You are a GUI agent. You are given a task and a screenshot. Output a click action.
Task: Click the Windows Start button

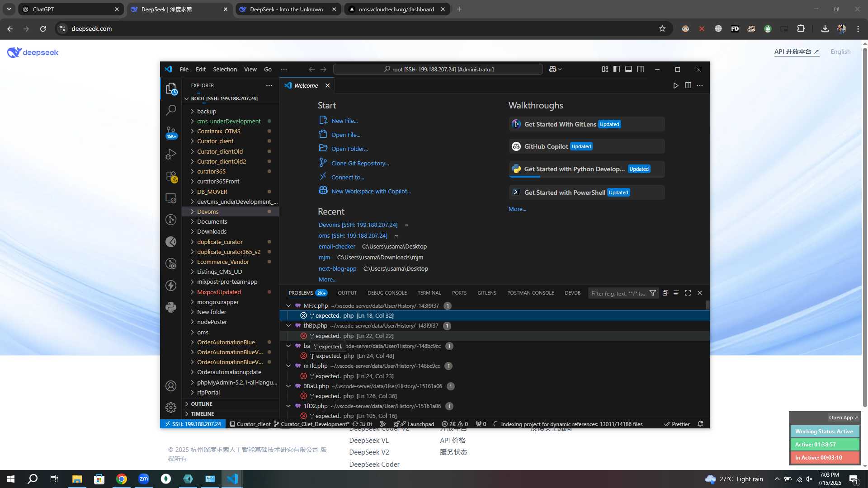click(11, 479)
